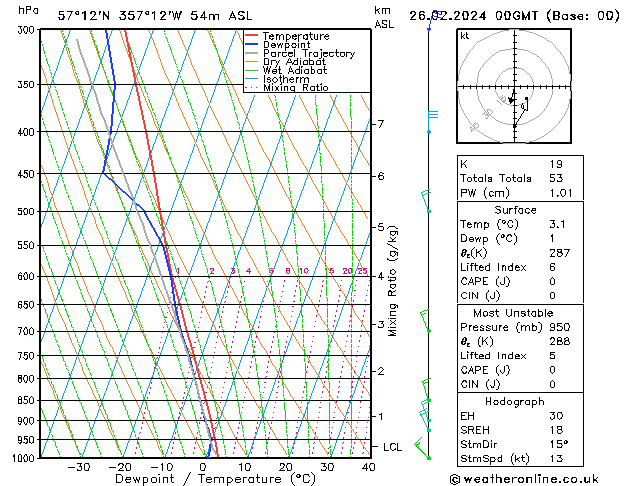Click the Totals Totals value 53
This screenshot has width=629, height=486.
pyautogui.click(x=556, y=178)
